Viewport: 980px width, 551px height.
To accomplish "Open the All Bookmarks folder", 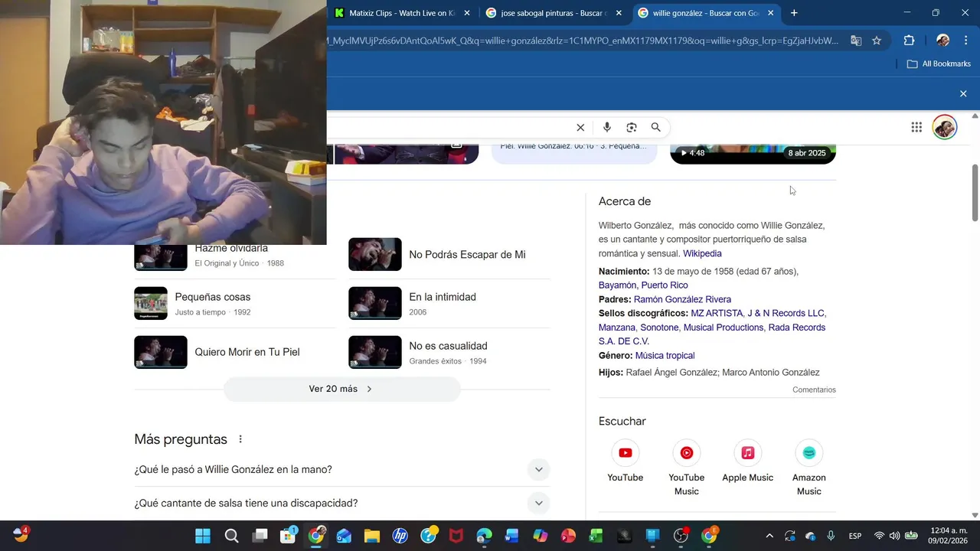I will tap(939, 64).
